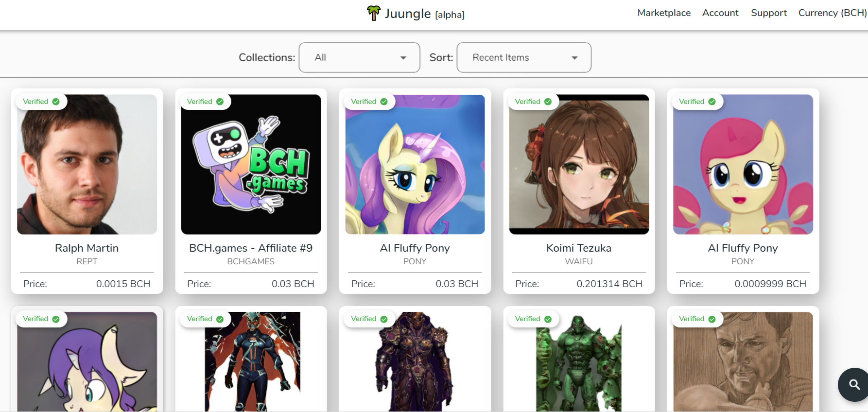This screenshot has width=868, height=412.
Task: Click the Verified badge on Ralph Martin card
Action: pos(41,102)
